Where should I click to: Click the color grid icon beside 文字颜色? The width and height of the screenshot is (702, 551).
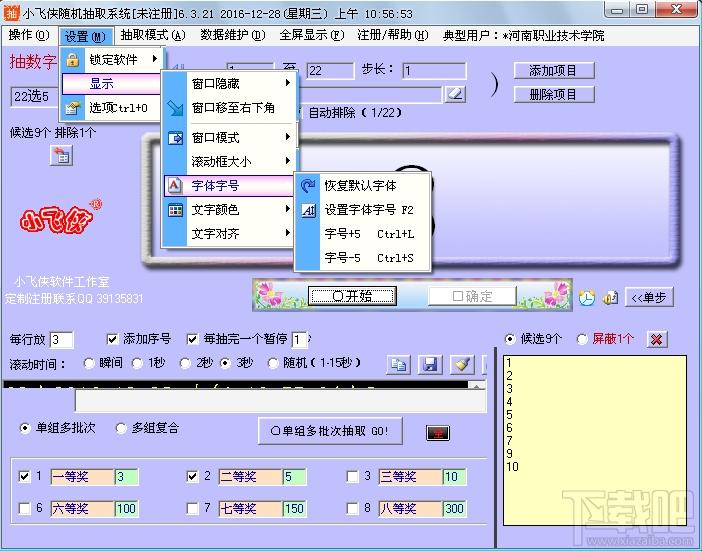(175, 210)
